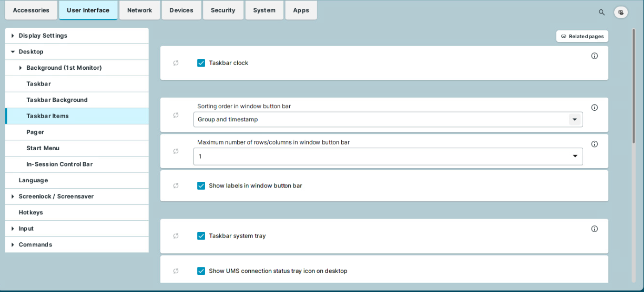The image size is (644, 292).
Task: Click the Related pages button
Action: point(582,36)
